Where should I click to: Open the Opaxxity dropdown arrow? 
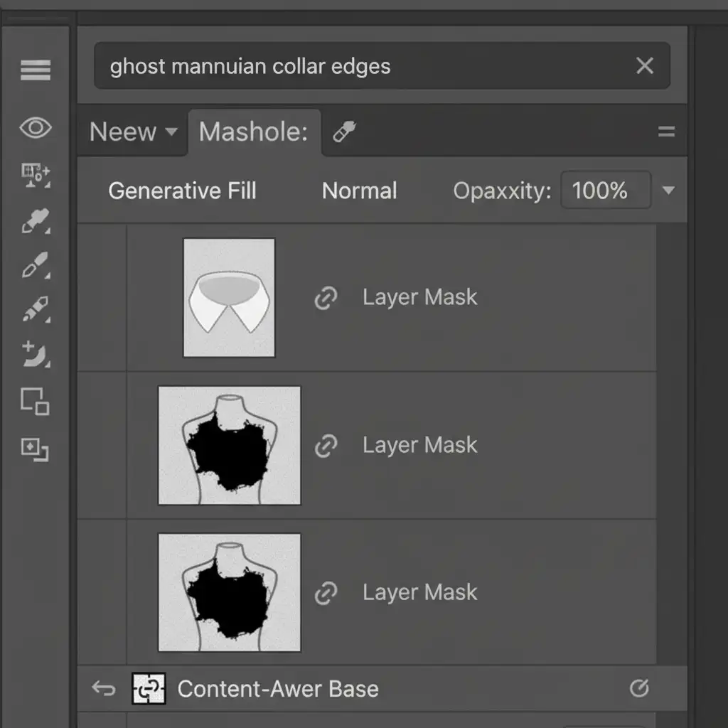(x=668, y=191)
